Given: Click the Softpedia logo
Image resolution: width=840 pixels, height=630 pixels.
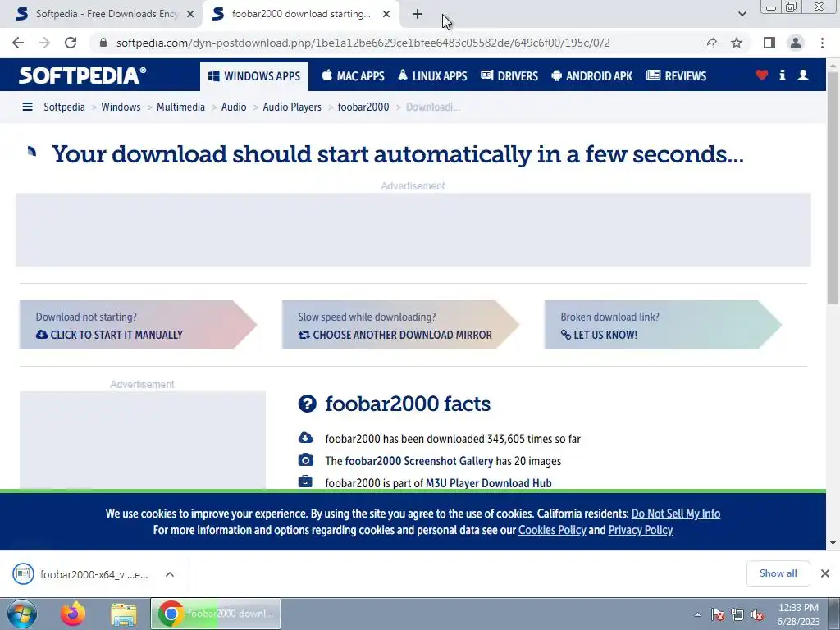Looking at the screenshot, I should (x=83, y=75).
